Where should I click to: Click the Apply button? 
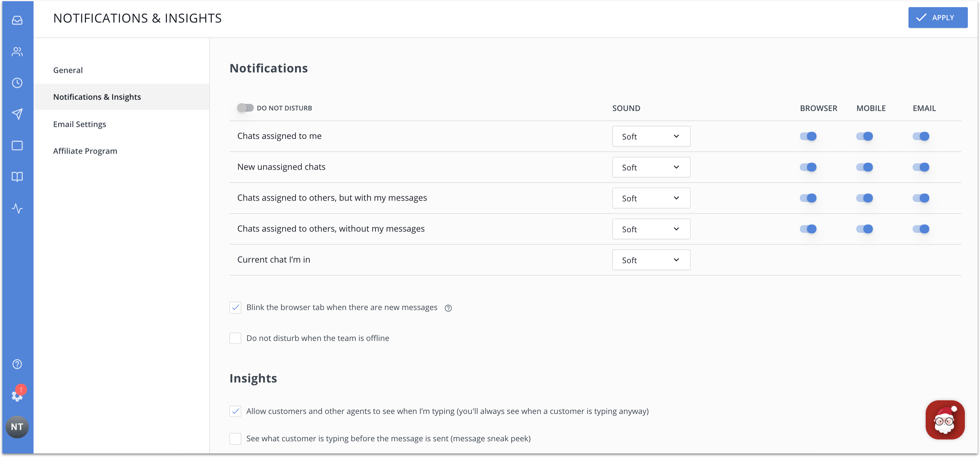[938, 18]
